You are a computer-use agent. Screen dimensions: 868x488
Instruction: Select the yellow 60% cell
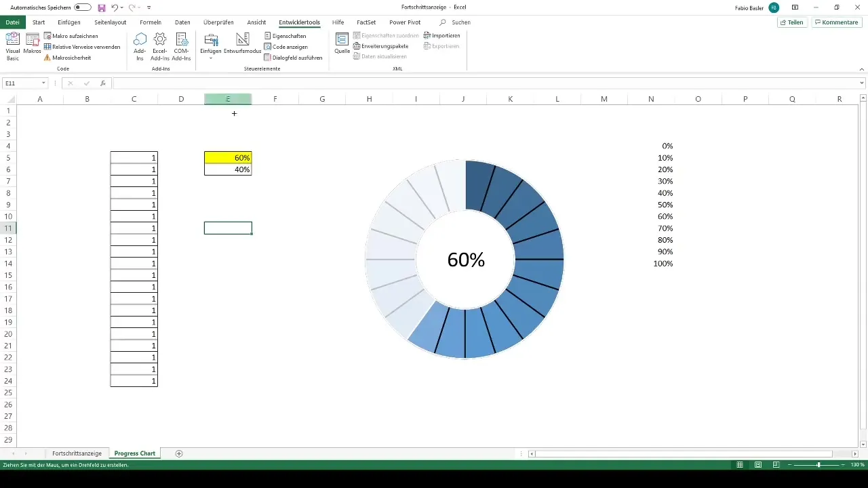(228, 158)
